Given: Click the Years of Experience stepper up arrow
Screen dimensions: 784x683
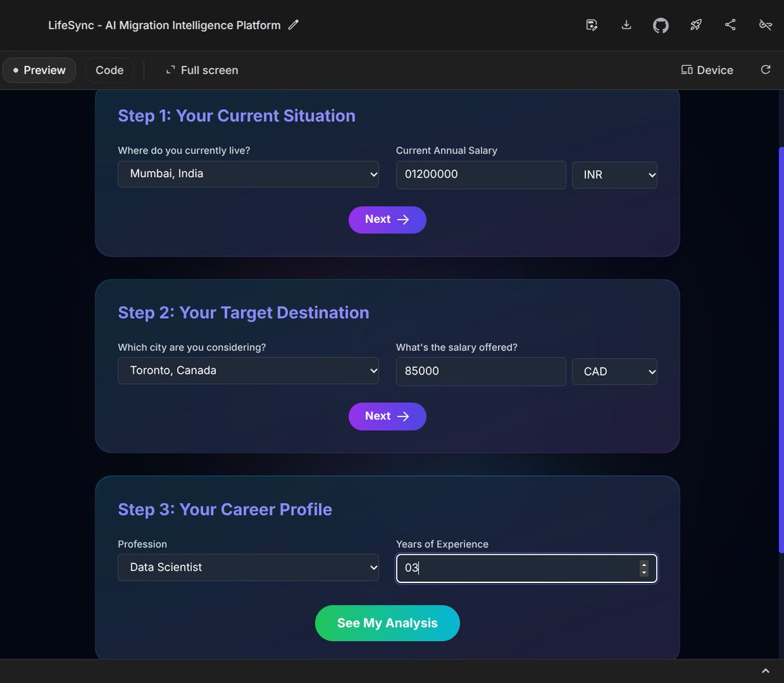Looking at the screenshot, I should (644, 564).
